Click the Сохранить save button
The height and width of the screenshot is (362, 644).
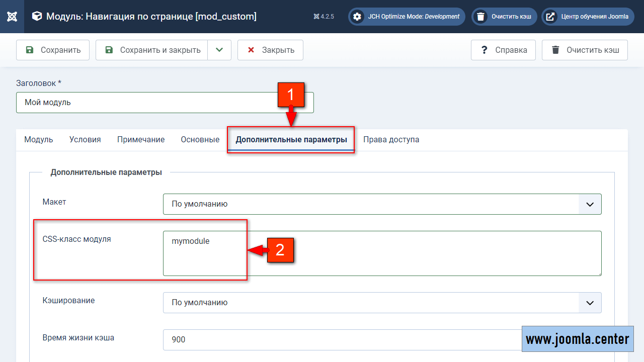tap(53, 50)
